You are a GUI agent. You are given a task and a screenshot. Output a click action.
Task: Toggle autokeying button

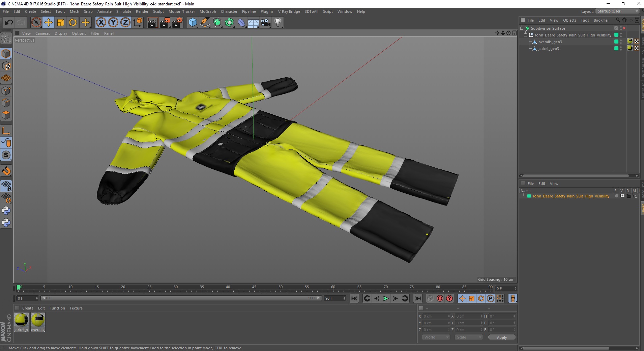coord(440,298)
